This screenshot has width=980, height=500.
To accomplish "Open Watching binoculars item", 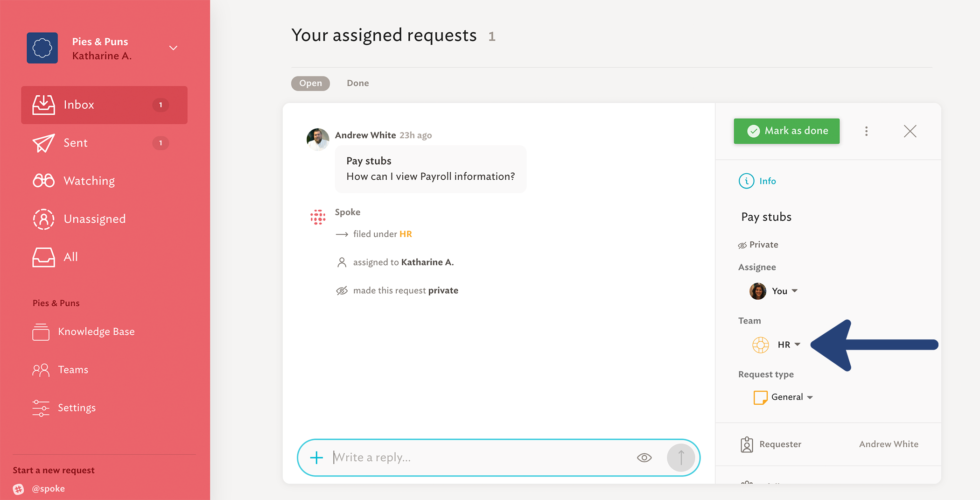I will click(43, 181).
